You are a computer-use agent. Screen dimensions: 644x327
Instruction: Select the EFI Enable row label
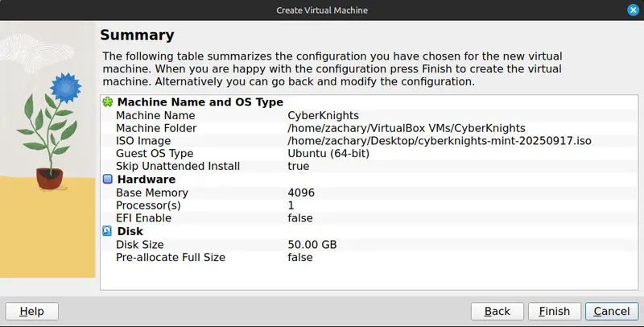[143, 218]
